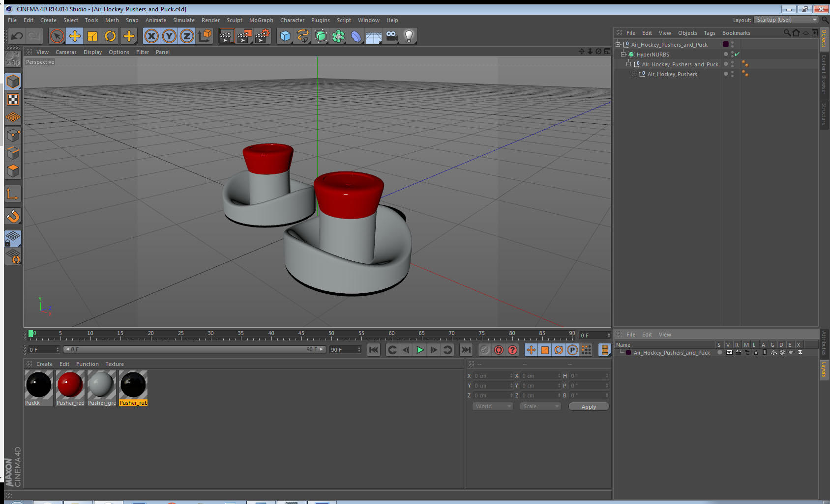Viewport: 830px width, 504px height.
Task: Click the light bulb icon to add a light
Action: pyautogui.click(x=409, y=36)
